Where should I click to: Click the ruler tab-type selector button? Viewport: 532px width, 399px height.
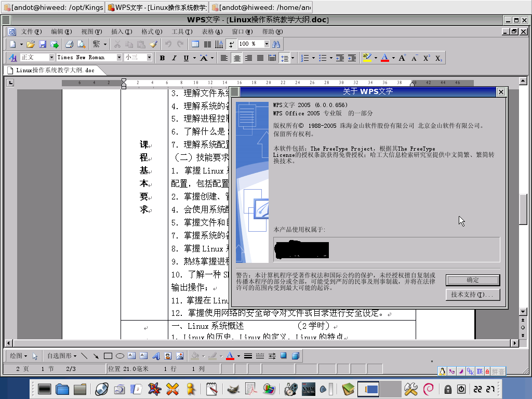(10, 83)
